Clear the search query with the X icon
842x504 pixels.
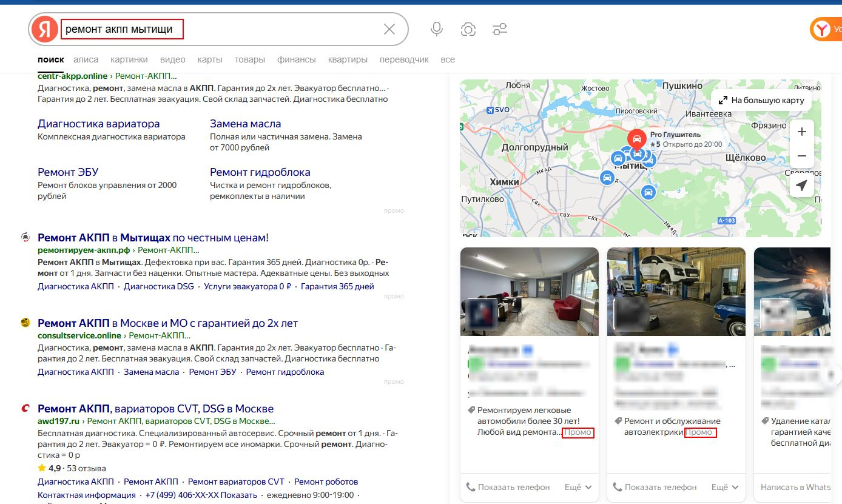(389, 29)
